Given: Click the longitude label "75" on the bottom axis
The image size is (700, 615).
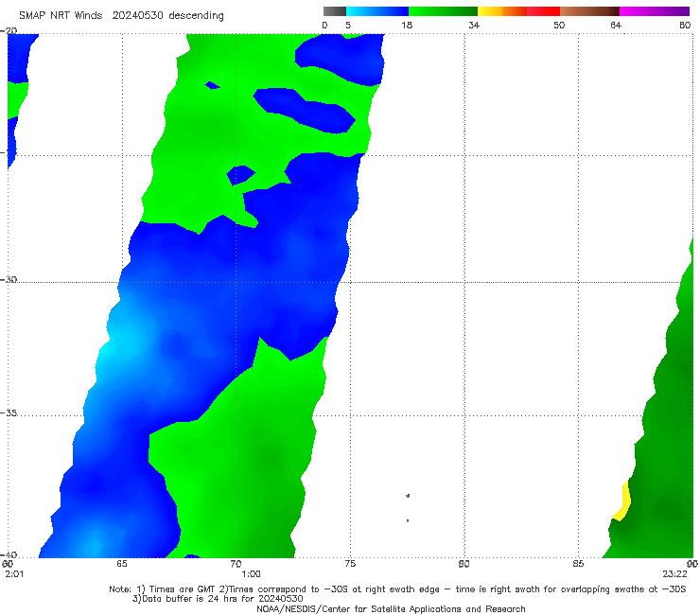Looking at the screenshot, I should click(350, 564).
